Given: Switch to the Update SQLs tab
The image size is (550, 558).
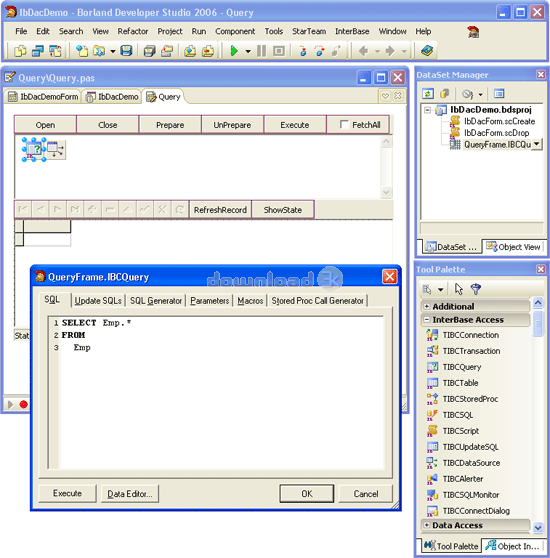Looking at the screenshot, I should (98, 301).
